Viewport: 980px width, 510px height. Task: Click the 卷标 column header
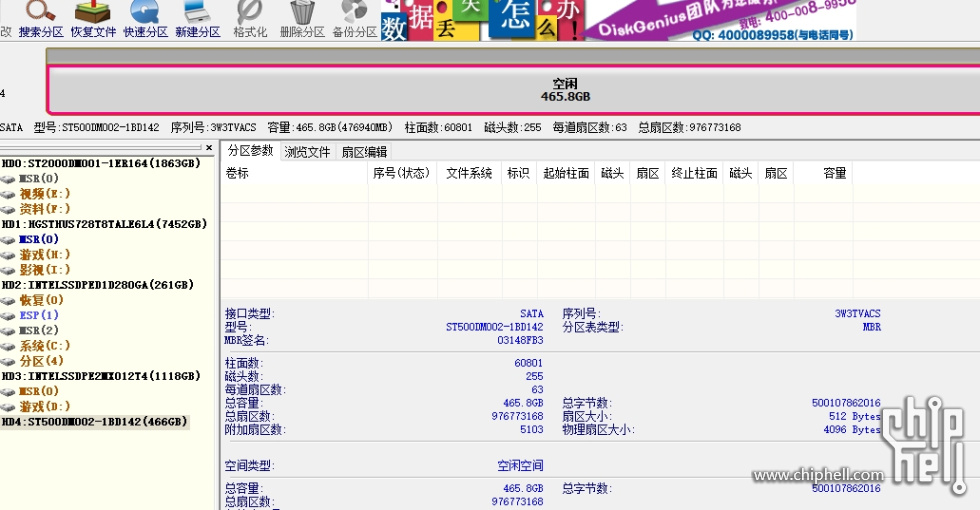tap(294, 173)
